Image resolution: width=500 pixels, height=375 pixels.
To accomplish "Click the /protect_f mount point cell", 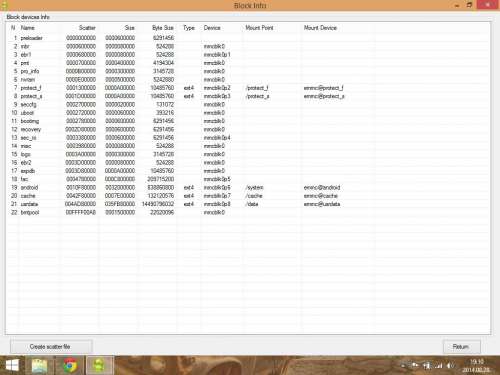I will pos(257,88).
